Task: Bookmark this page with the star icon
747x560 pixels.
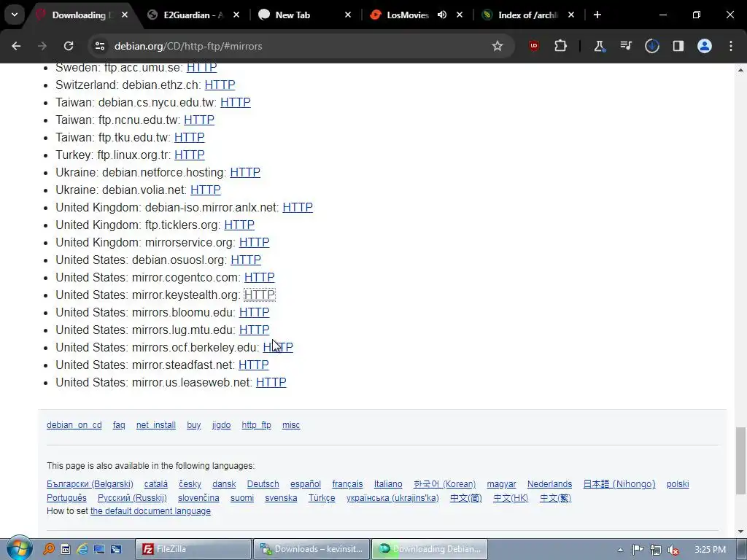Action: (x=498, y=46)
